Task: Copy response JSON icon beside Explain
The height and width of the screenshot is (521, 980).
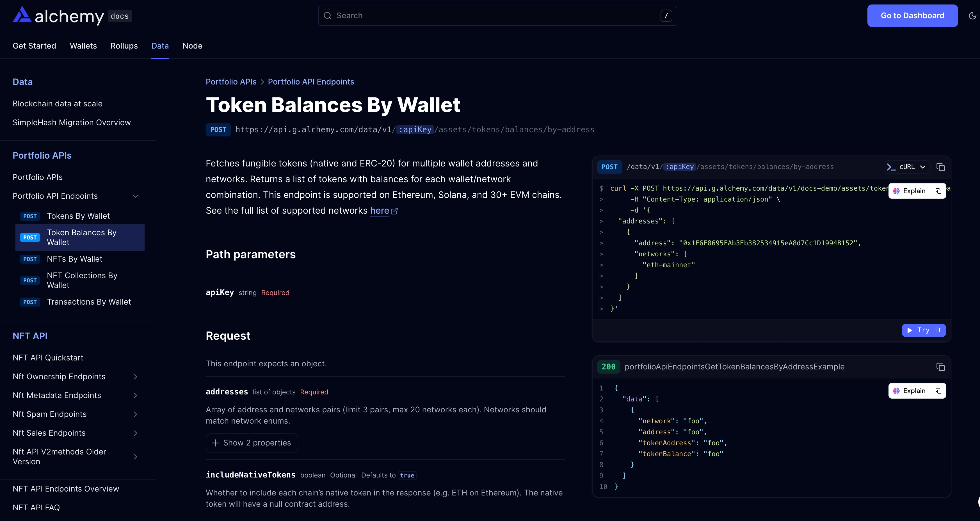Action: [x=938, y=390]
